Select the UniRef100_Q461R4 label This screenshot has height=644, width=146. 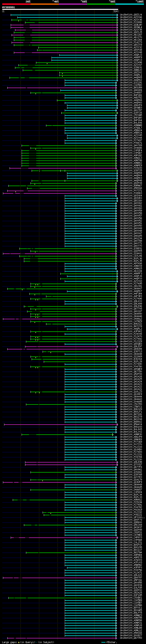[131, 90]
